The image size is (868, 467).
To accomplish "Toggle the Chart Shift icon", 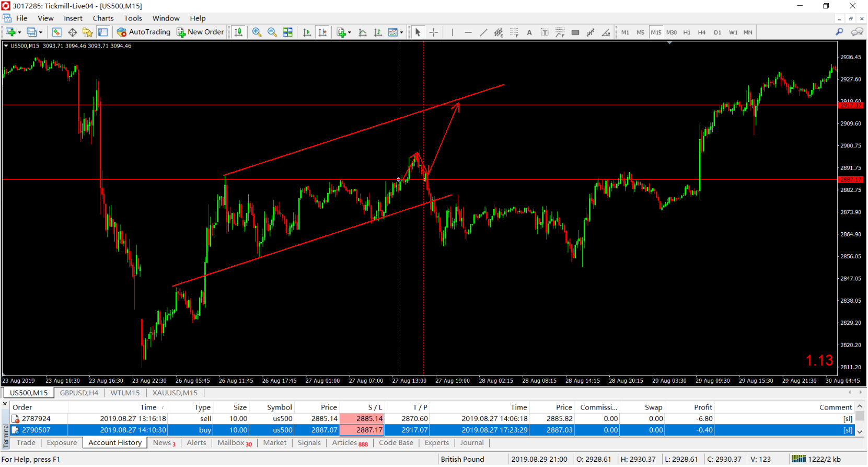I will pos(323,32).
